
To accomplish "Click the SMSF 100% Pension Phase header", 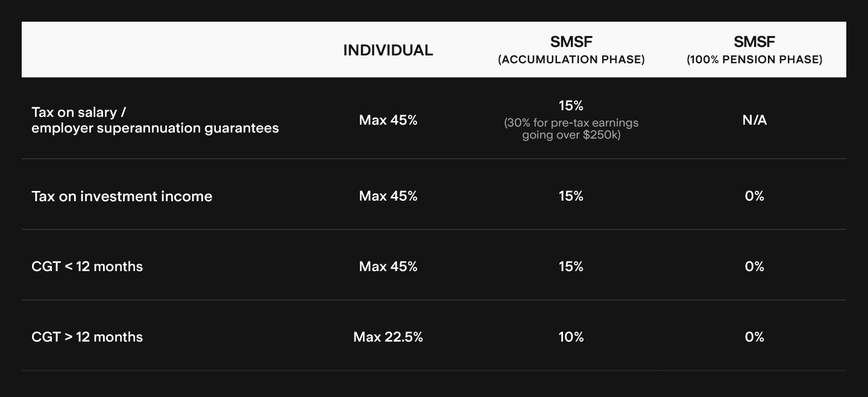I will [754, 50].
